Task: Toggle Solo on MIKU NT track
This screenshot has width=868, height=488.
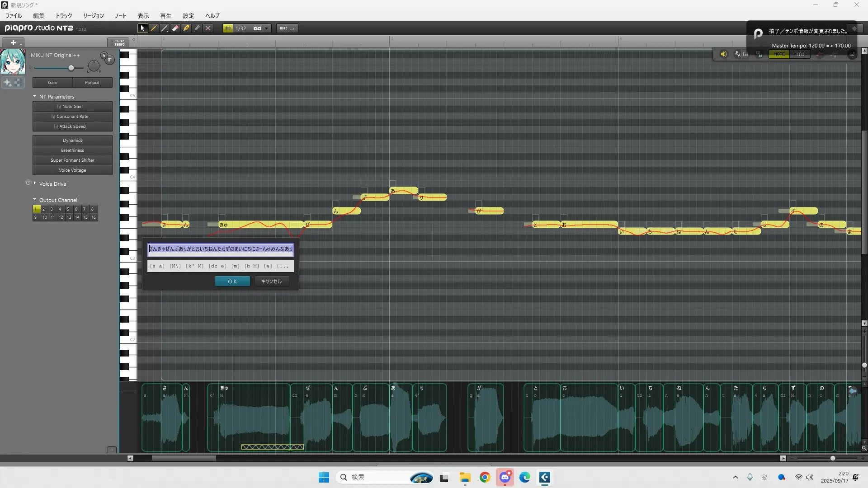Action: (x=104, y=55)
